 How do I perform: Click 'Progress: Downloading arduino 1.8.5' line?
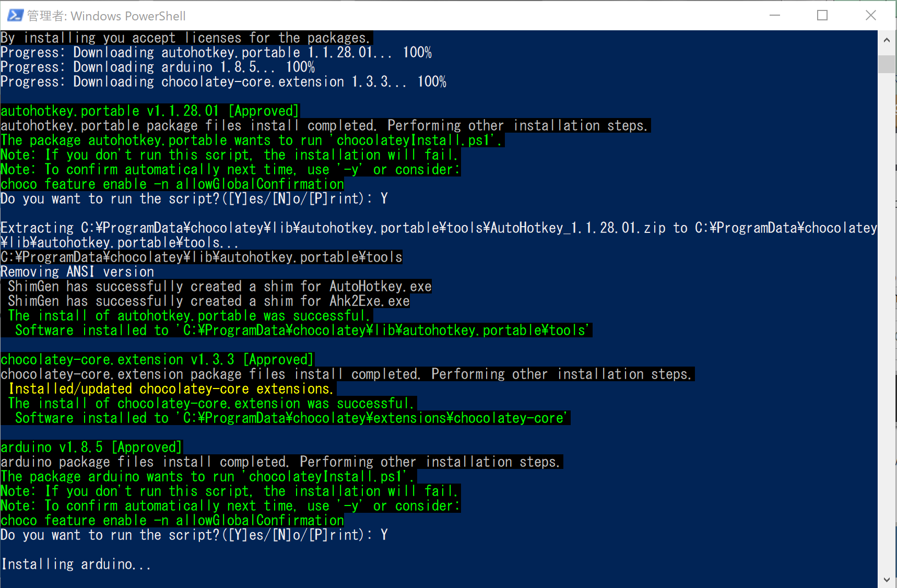click(x=158, y=67)
